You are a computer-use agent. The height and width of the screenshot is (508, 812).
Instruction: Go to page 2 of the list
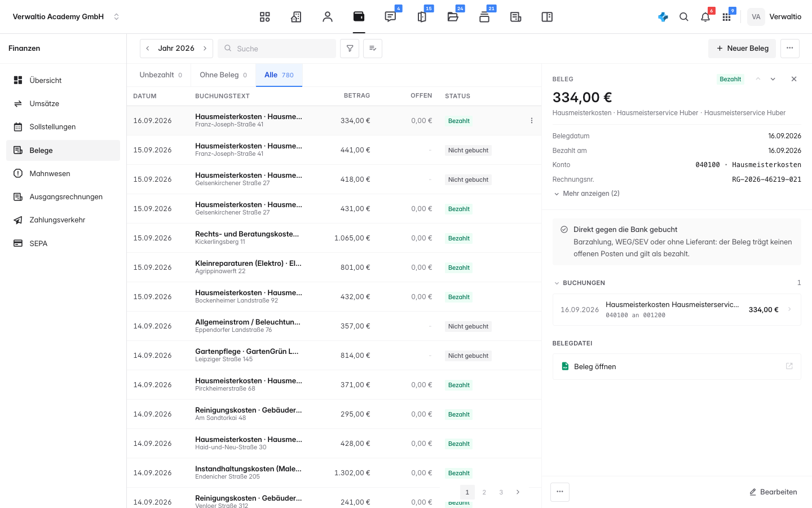484,492
